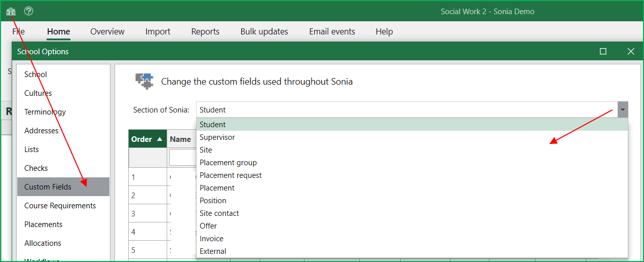The height and width of the screenshot is (262, 644).
Task: Switch to the Home tab
Action: point(59,31)
